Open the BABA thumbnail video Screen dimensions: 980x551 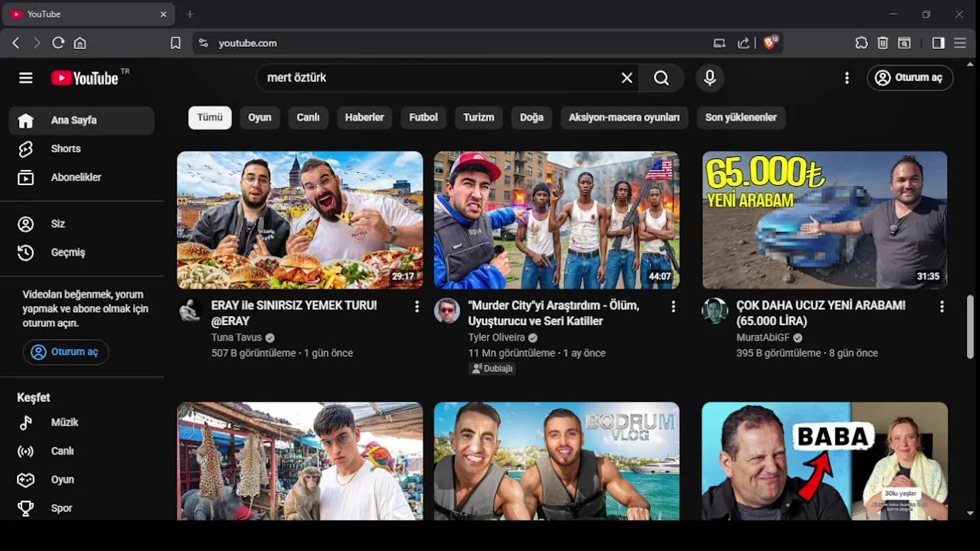825,461
